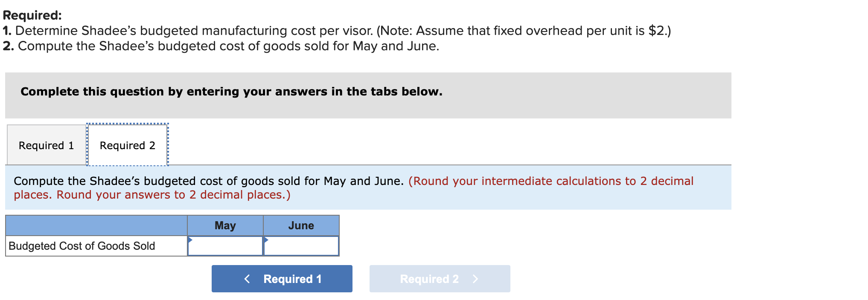This screenshot has width=868, height=300.
Task: Click the blank top-left table header cell
Action: pyautogui.click(x=96, y=225)
